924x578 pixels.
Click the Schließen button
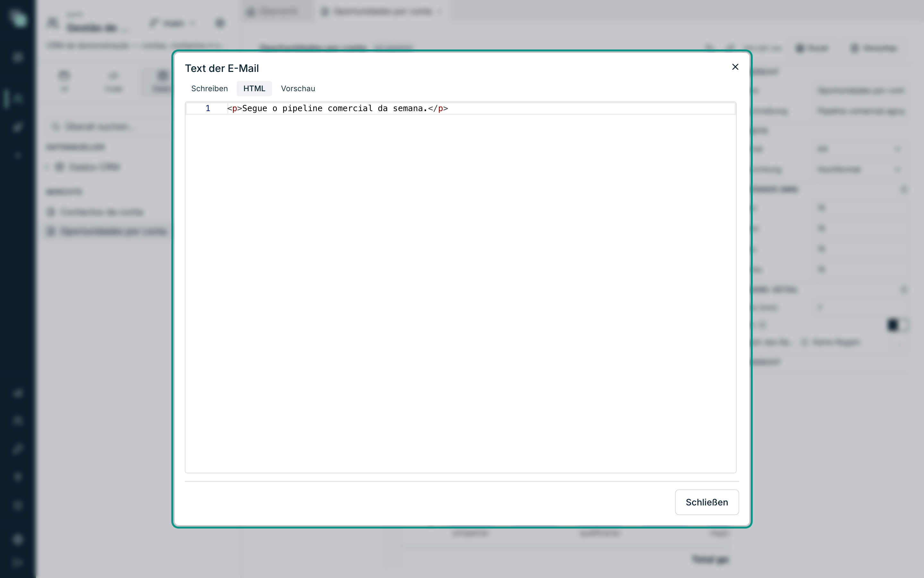[707, 502]
